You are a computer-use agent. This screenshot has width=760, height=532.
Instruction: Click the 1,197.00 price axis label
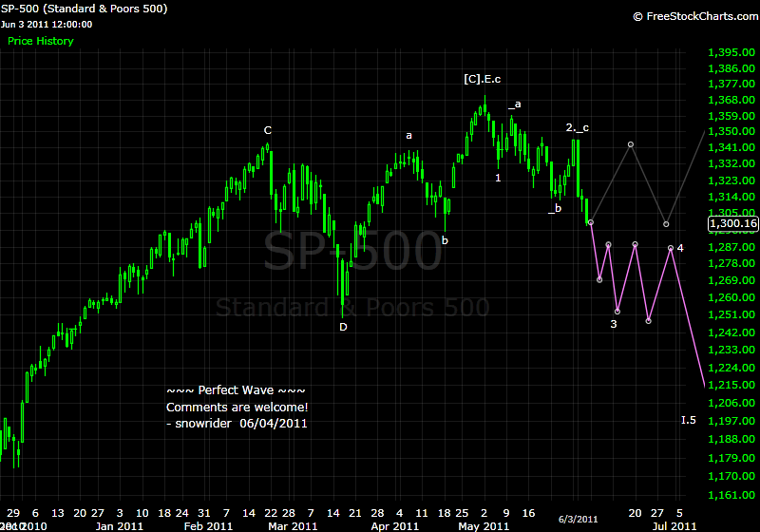click(731, 421)
